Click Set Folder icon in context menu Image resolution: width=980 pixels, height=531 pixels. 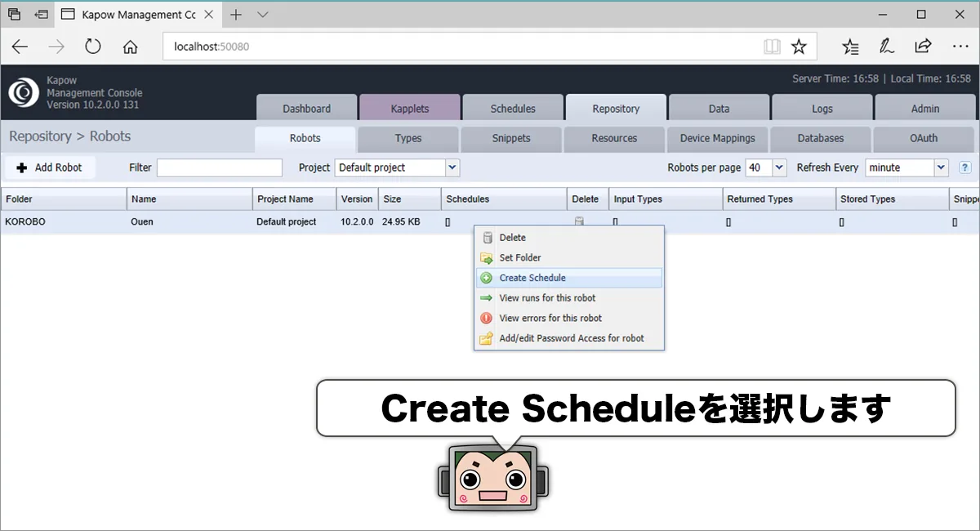(487, 257)
